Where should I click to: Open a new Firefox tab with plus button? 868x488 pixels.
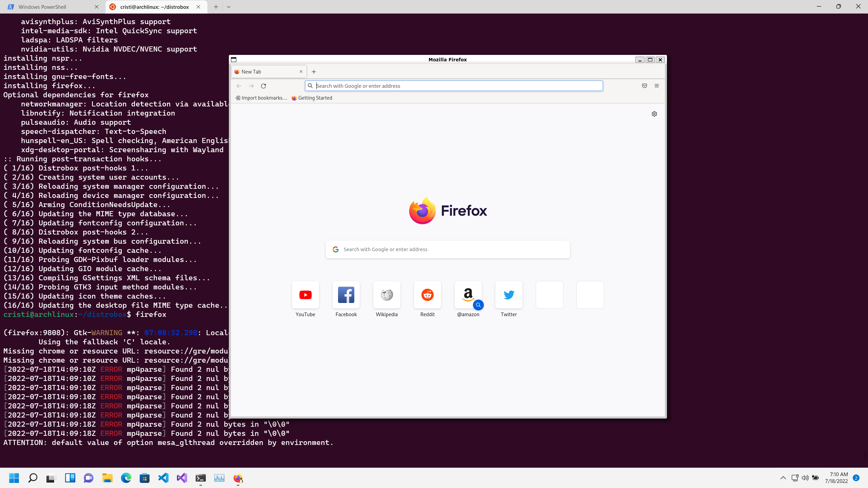314,72
